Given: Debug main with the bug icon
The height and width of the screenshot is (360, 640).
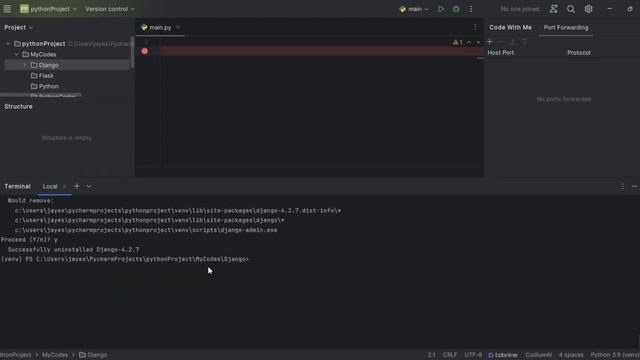Looking at the screenshot, I should (456, 9).
